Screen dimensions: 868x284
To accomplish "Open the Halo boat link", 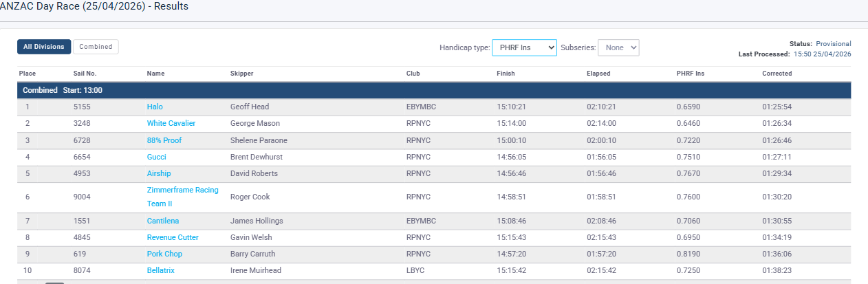I will tap(155, 107).
